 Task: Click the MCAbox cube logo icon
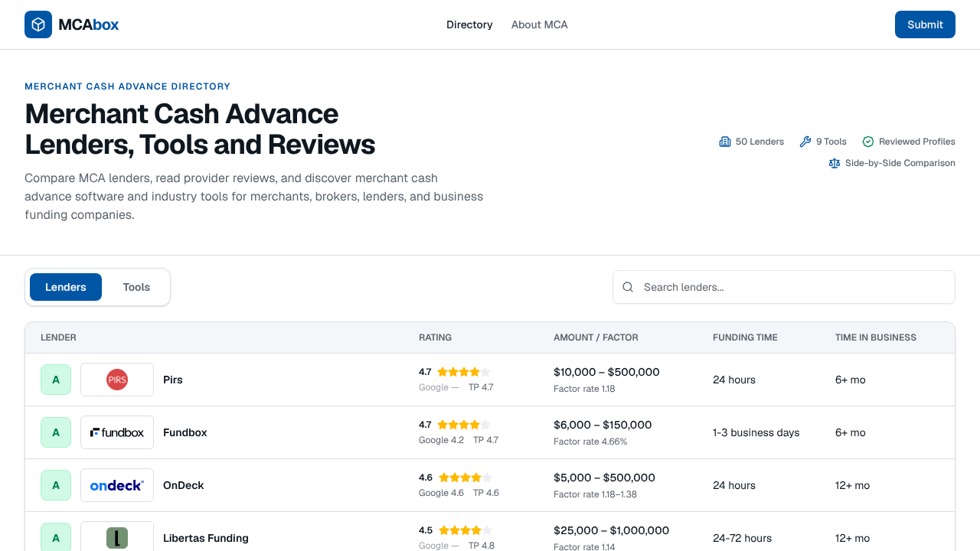(x=38, y=24)
